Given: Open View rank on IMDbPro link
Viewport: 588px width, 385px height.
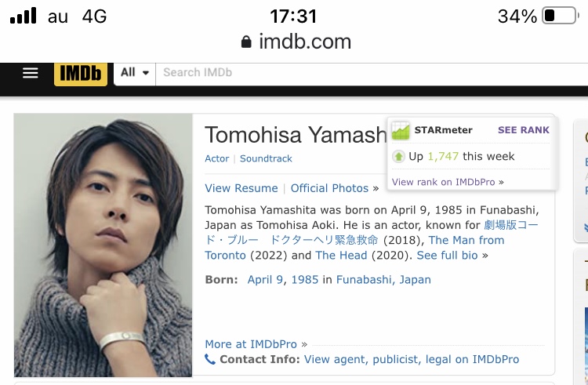Looking at the screenshot, I should (448, 182).
